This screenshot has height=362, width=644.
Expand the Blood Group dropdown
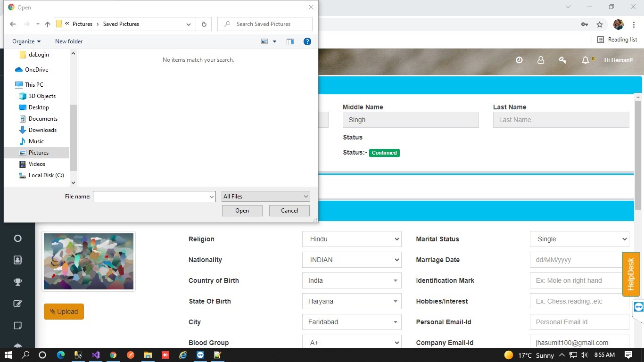(352, 343)
